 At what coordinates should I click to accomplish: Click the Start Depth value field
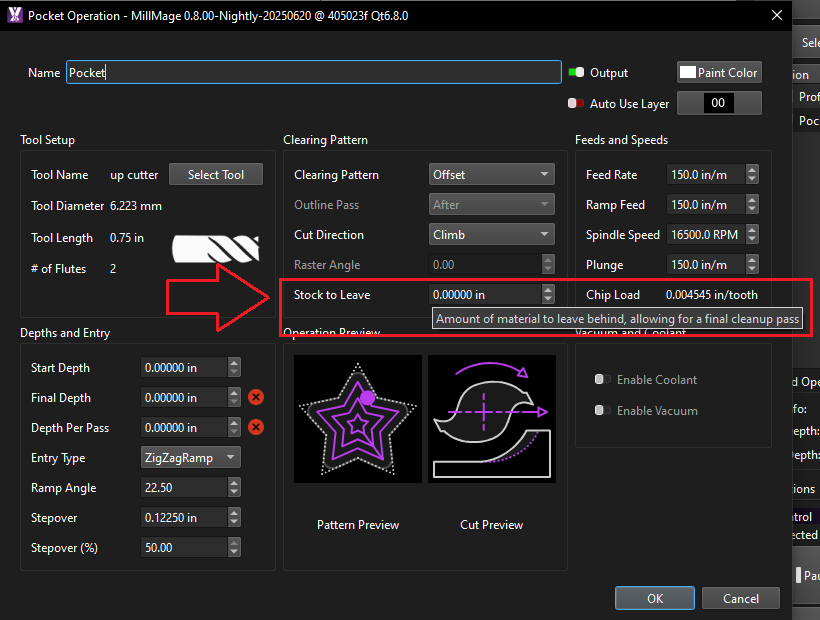[185, 368]
